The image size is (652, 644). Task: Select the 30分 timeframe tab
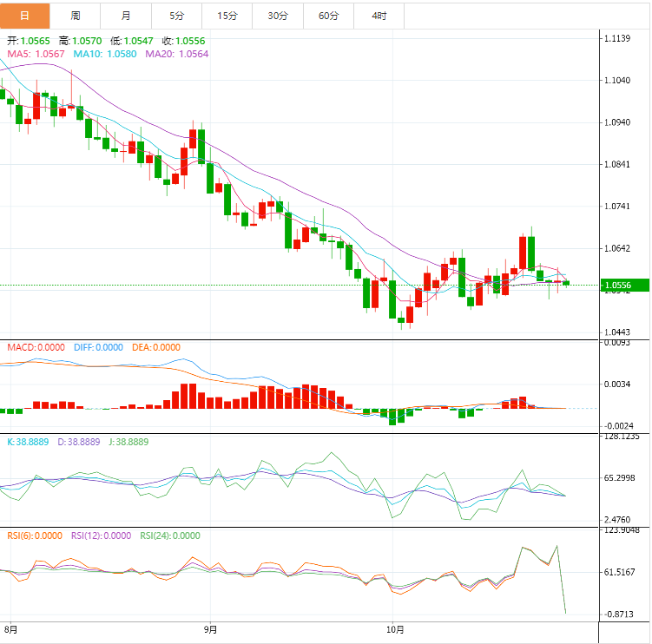click(278, 16)
